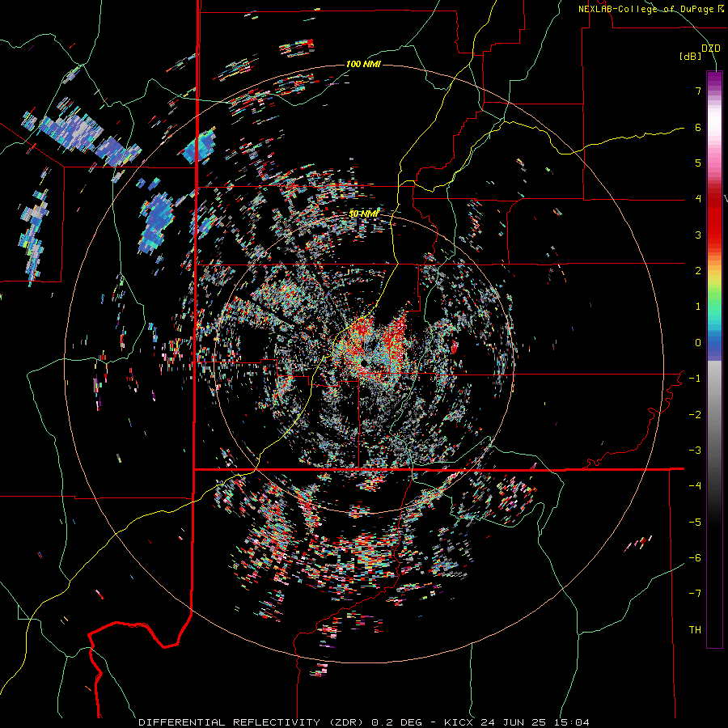This screenshot has width=728, height=728.
Task: Click the -2 value on color scale
Action: [695, 414]
